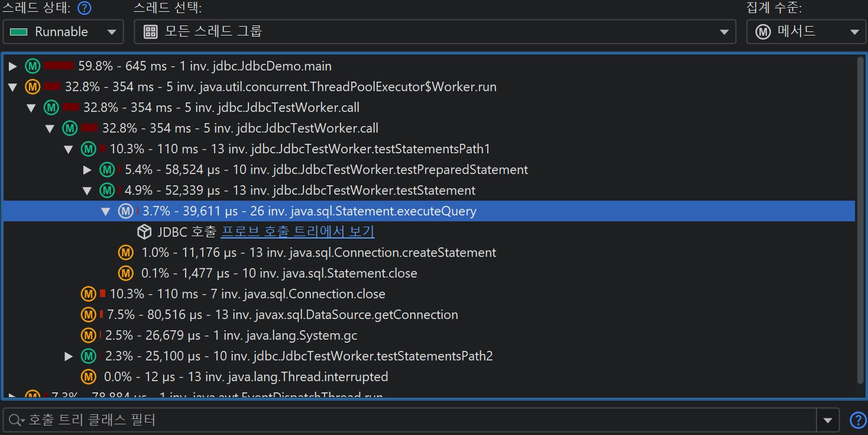The image size is (868, 435).
Task: Click the call tree class filter field
Action: [414, 420]
